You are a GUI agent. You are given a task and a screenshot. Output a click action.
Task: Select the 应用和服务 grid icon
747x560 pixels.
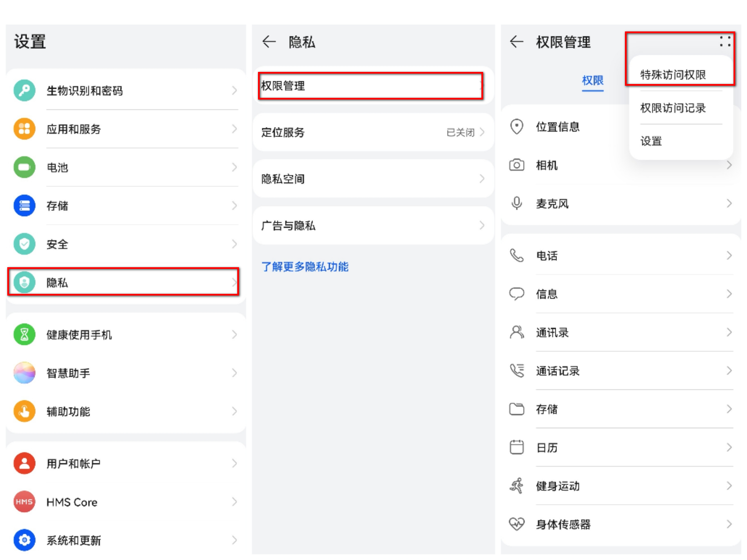(x=24, y=129)
